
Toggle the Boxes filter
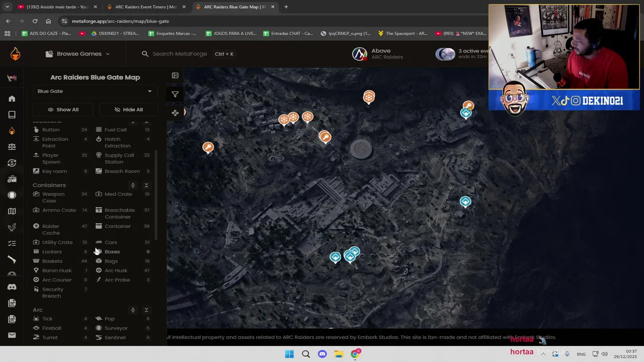[122, 251]
